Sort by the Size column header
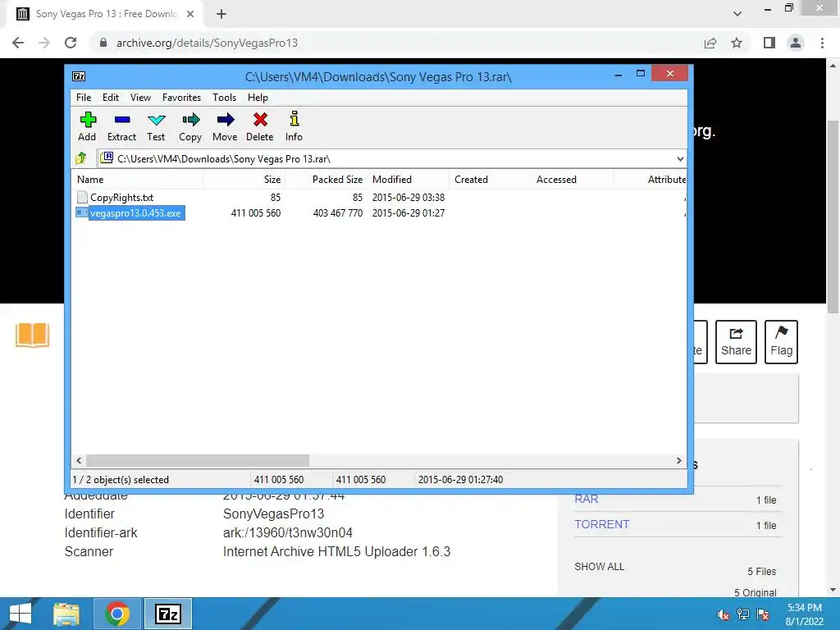 (244, 180)
